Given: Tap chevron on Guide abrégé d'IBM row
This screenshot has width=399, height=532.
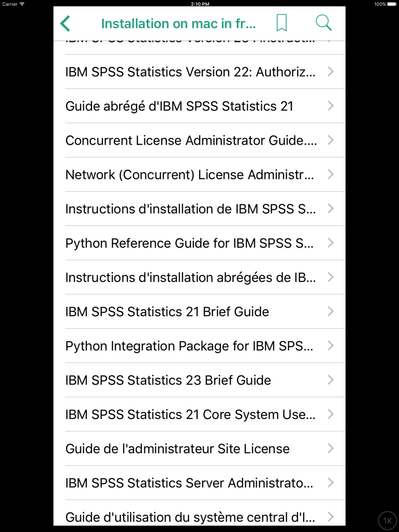Looking at the screenshot, I should [331, 106].
